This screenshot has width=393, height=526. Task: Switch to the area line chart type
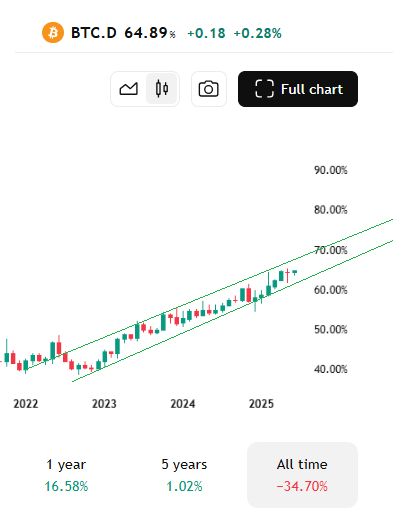(x=128, y=89)
